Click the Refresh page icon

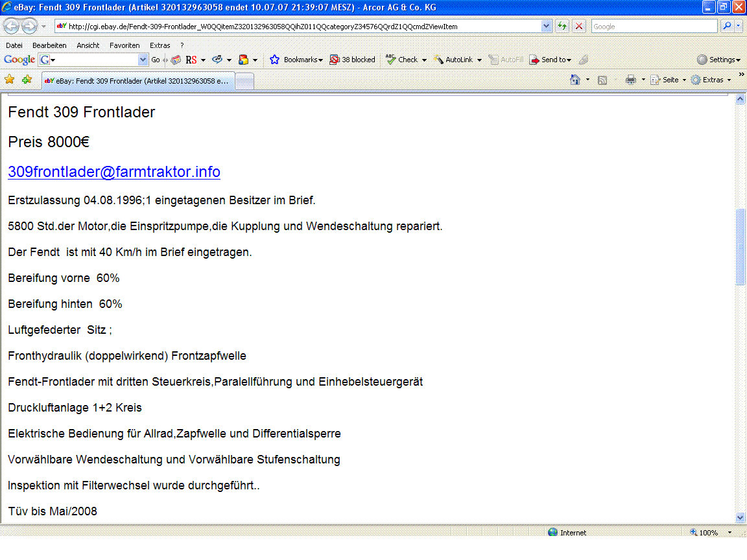562,27
